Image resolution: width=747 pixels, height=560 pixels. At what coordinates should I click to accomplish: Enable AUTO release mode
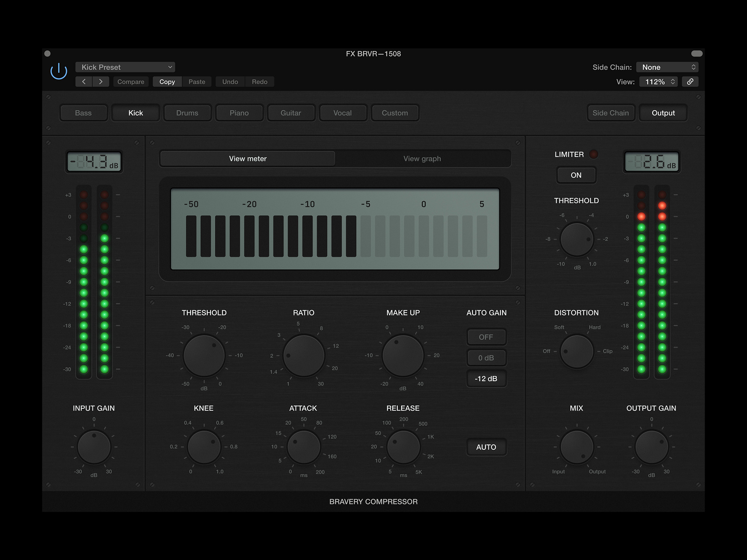pos(486,447)
